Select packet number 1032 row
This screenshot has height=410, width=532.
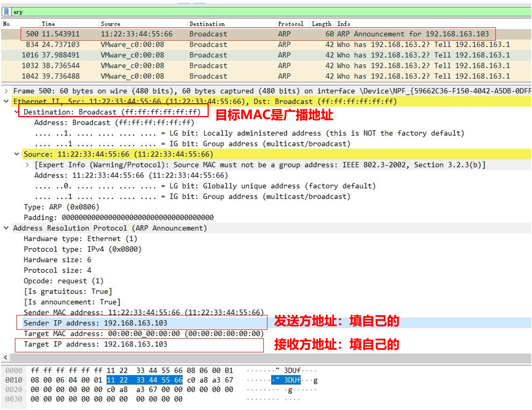pyautogui.click(x=266, y=66)
